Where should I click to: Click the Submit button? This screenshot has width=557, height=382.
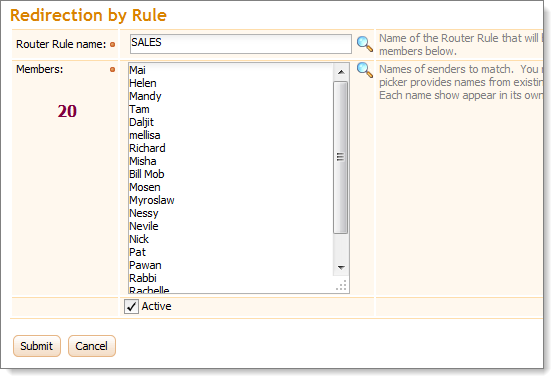pos(37,346)
